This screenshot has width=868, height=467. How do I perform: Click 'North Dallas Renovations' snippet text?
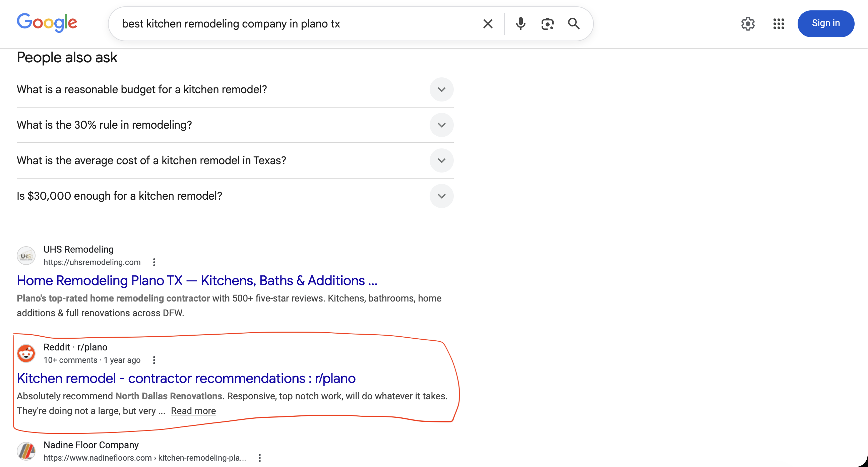coord(169,396)
